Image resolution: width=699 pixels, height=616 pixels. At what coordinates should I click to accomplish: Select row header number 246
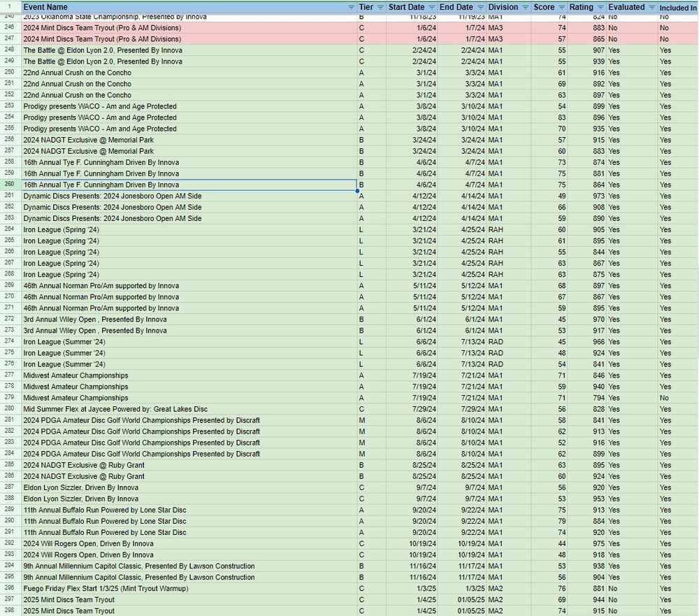(x=9, y=27)
